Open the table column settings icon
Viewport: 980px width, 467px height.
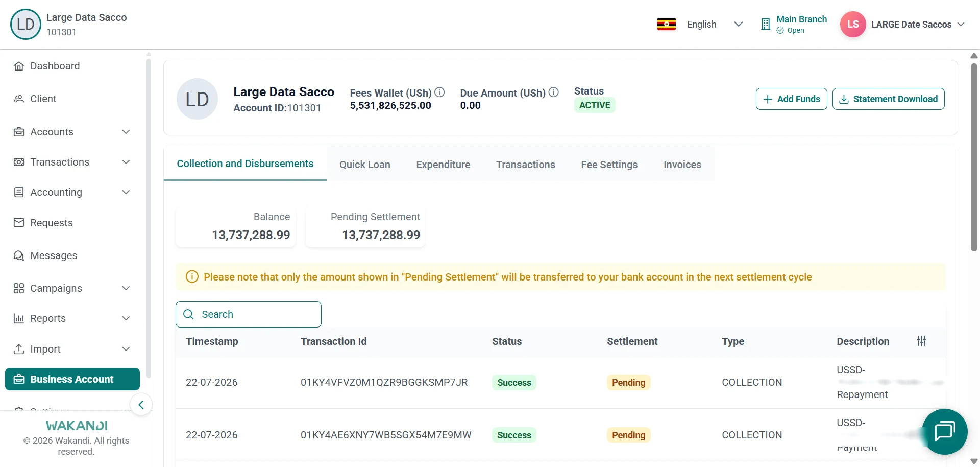pyautogui.click(x=921, y=341)
